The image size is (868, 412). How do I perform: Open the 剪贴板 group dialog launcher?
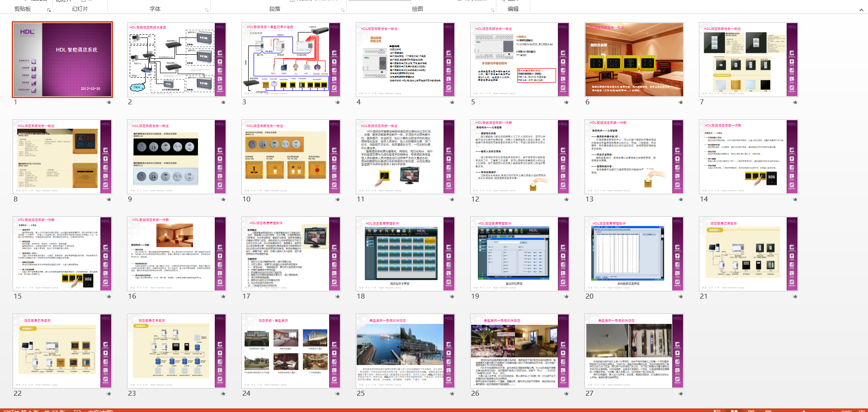point(49,10)
